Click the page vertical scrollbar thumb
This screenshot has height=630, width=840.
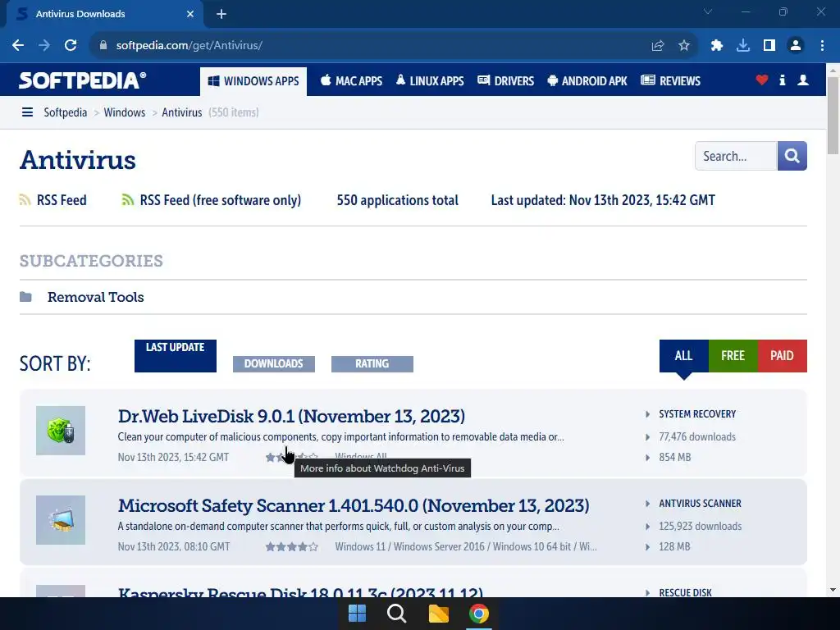(x=833, y=115)
